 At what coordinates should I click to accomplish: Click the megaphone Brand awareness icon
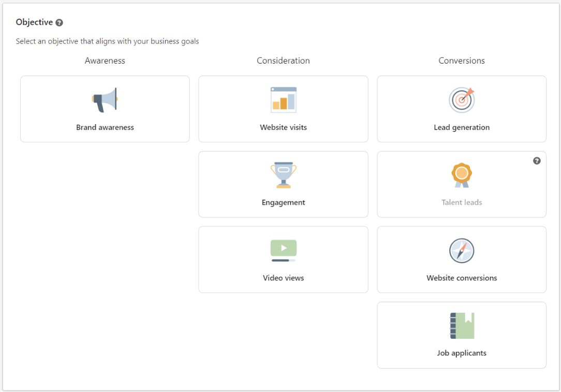(105, 100)
